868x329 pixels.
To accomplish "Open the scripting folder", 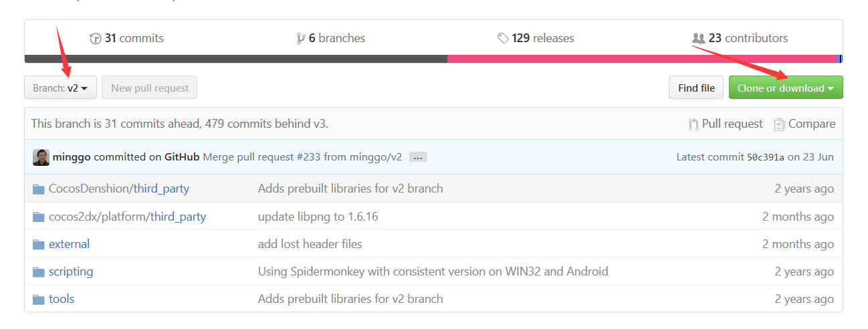I will (71, 271).
